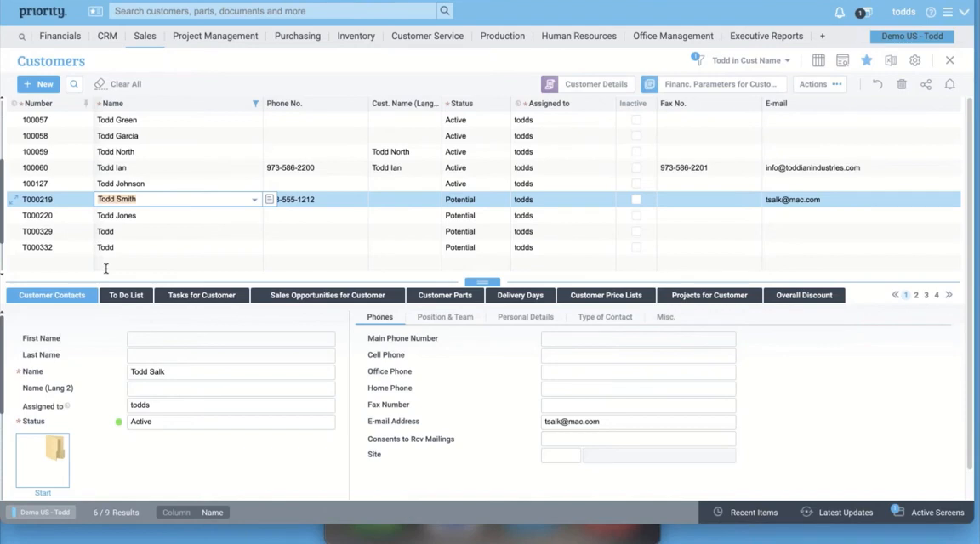Toggle Inactive checkbox for Todd Johnson

pyautogui.click(x=635, y=184)
